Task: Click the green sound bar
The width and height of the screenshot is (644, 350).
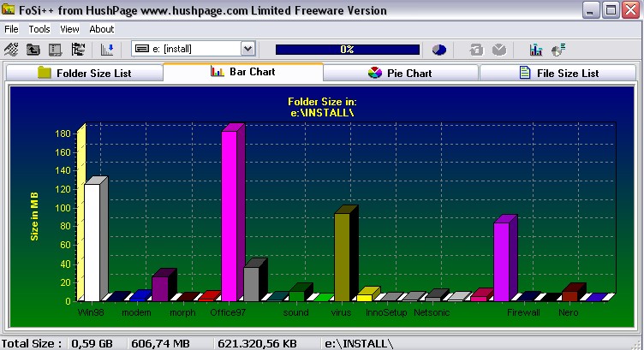Action: click(297, 296)
